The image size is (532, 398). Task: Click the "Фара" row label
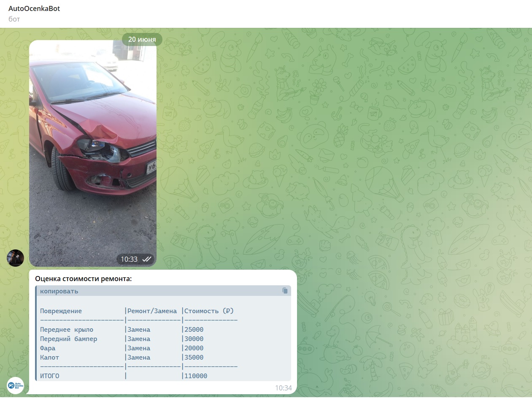[48, 348]
